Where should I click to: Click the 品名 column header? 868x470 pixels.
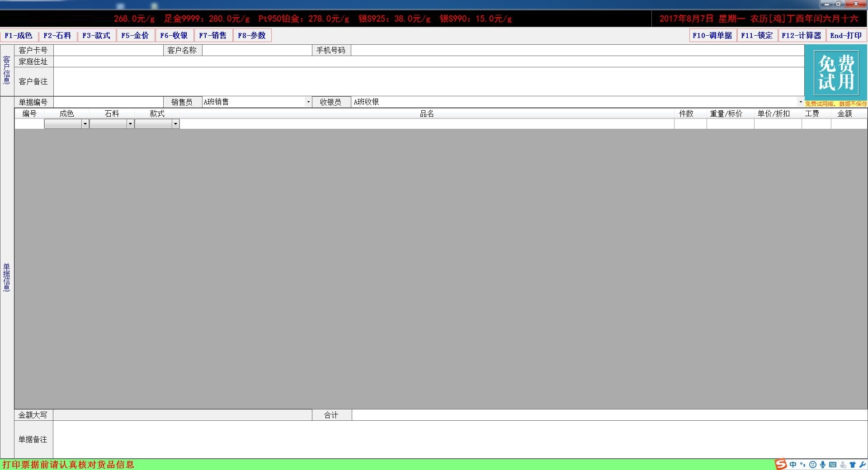427,114
